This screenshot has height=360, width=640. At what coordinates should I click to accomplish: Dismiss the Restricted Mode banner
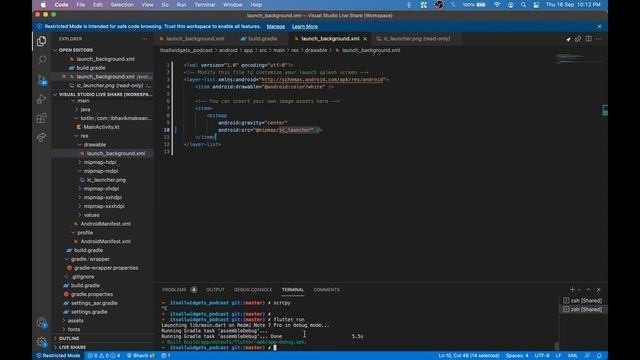pyautogui.click(x=599, y=27)
